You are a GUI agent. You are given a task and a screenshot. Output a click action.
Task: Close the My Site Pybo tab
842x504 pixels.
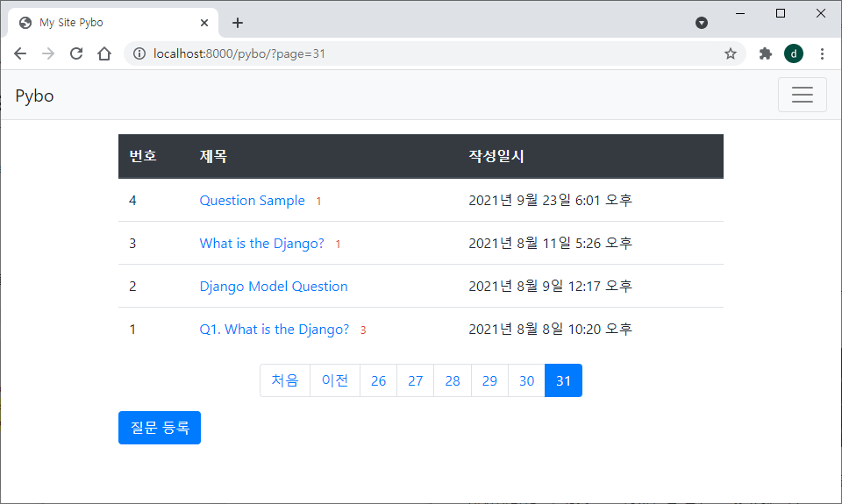click(x=204, y=23)
